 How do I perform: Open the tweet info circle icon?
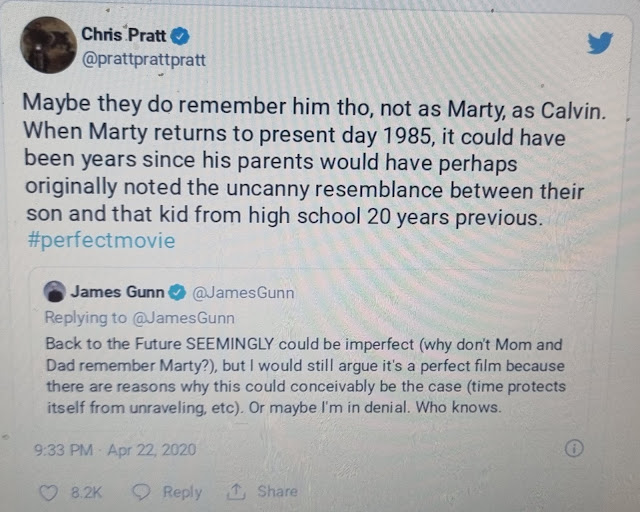click(574, 448)
